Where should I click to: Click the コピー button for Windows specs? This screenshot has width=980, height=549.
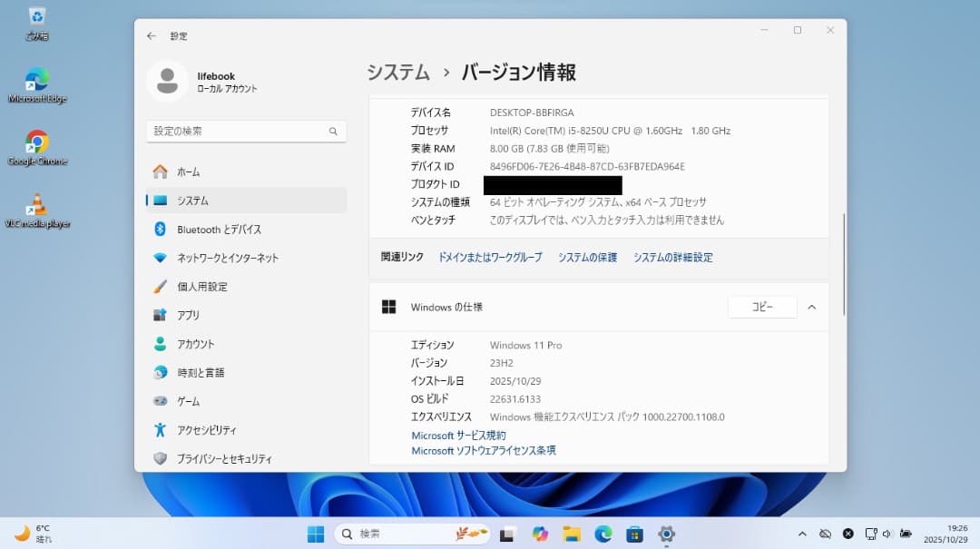[x=762, y=307]
